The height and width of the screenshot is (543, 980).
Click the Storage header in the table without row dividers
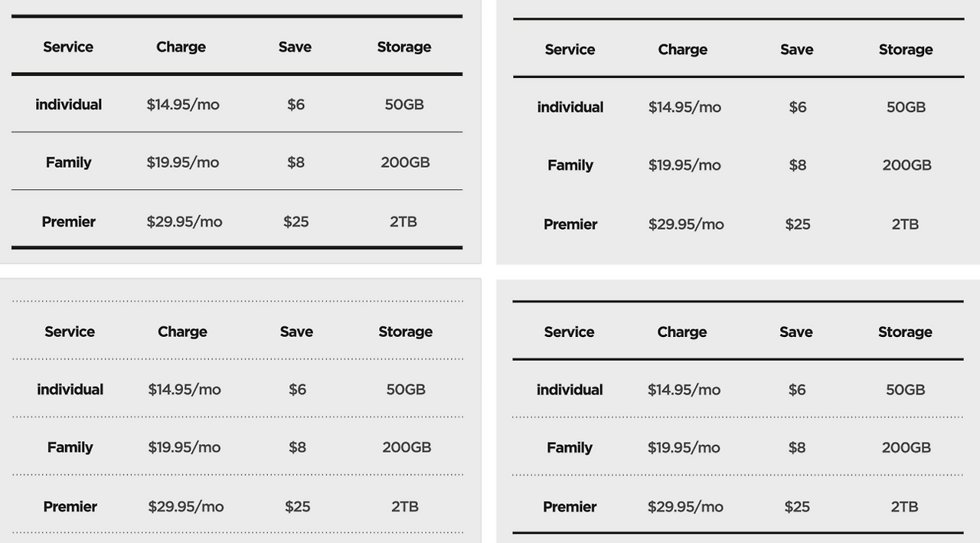906,49
